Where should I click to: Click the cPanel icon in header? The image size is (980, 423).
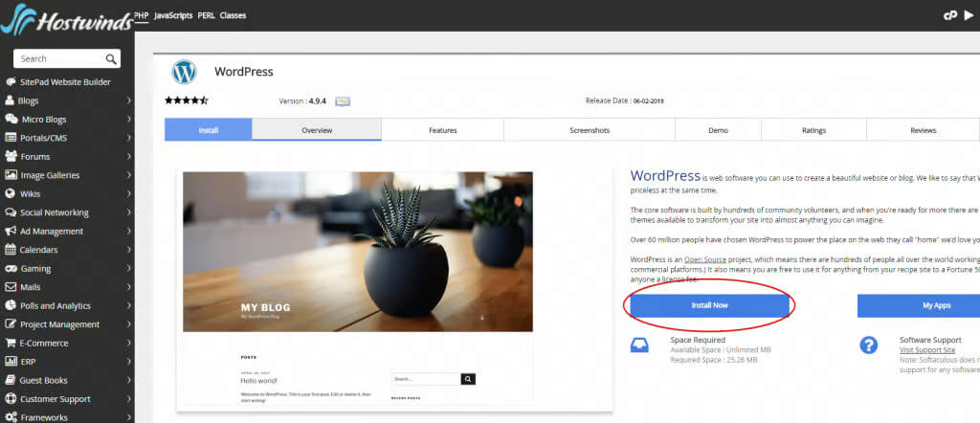(950, 15)
